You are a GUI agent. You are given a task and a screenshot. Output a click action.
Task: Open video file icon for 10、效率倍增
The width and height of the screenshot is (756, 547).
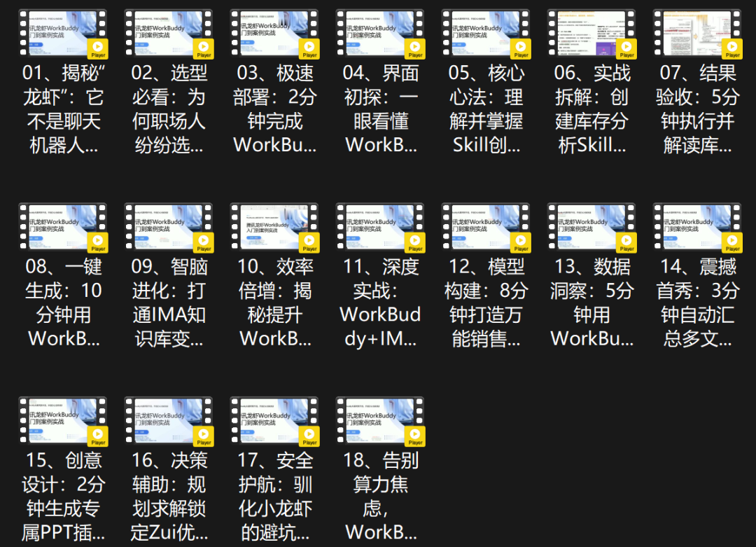tap(275, 227)
